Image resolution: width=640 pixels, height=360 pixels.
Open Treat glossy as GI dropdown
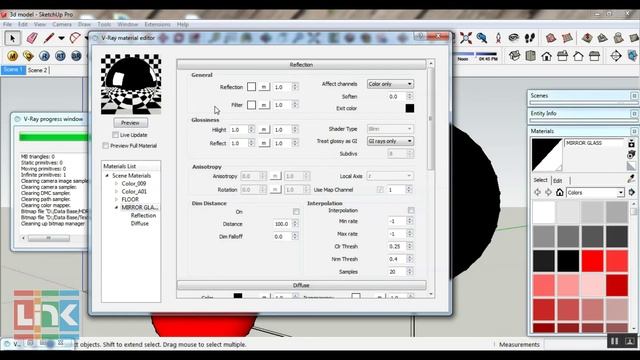390,141
